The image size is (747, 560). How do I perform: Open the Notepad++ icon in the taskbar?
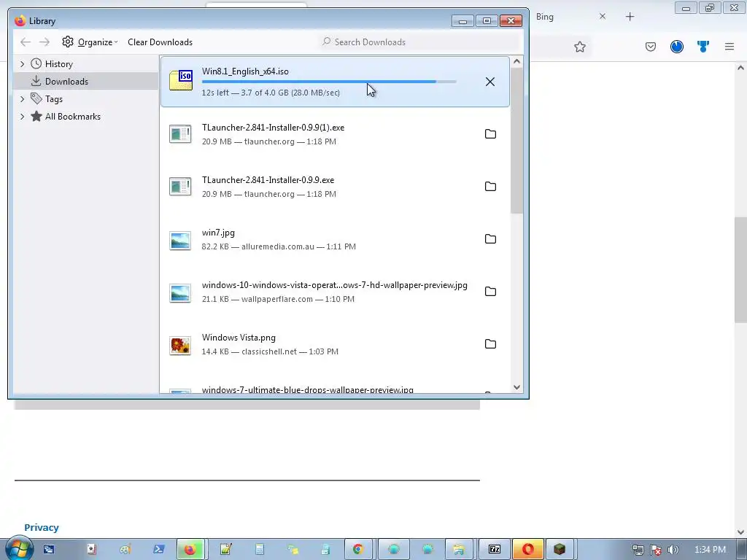coord(226,550)
